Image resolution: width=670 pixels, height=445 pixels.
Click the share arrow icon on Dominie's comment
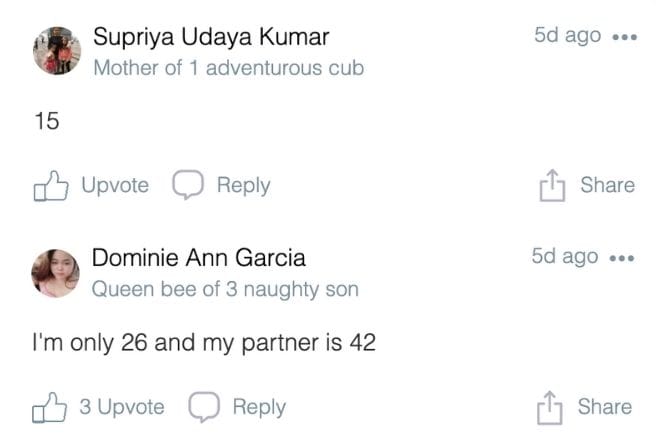[552, 408]
